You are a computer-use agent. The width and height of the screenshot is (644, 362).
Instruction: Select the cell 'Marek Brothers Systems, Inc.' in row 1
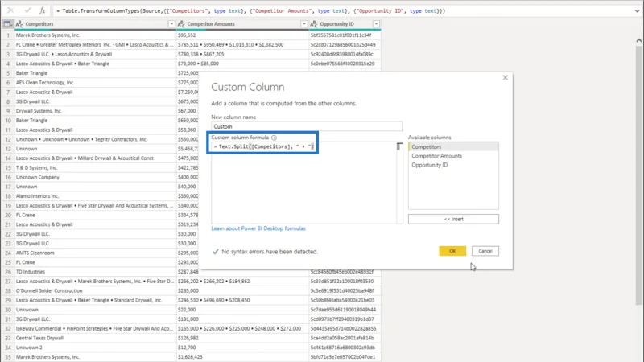[x=95, y=35]
